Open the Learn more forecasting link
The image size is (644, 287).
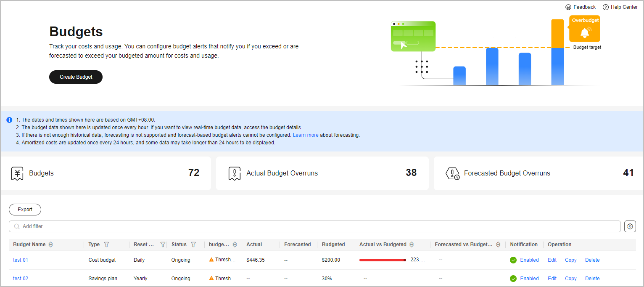click(x=305, y=135)
